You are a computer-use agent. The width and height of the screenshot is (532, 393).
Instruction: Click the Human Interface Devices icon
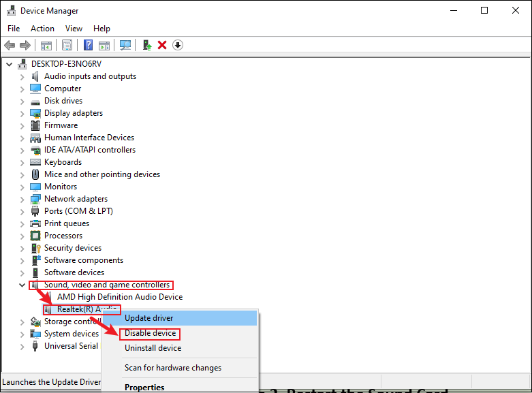[x=35, y=138]
